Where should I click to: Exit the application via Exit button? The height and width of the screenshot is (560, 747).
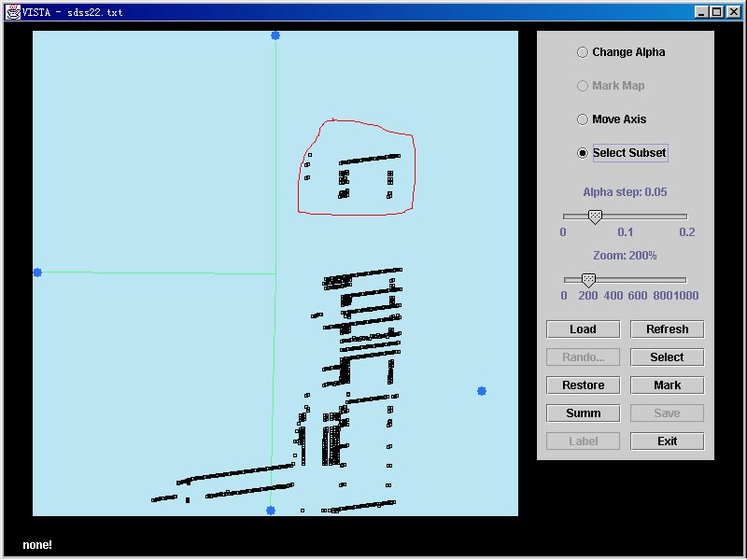[667, 441]
